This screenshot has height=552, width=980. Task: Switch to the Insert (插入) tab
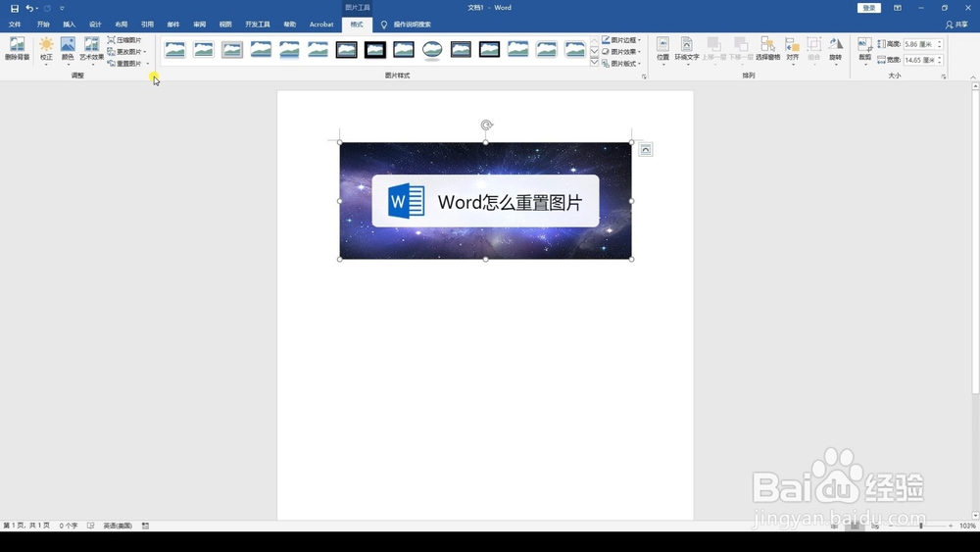click(x=69, y=25)
